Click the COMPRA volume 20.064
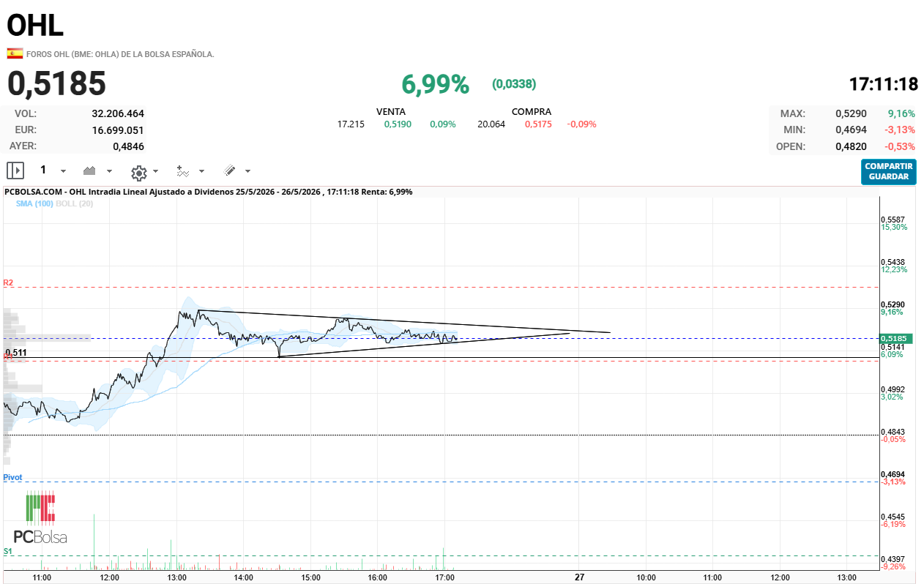 491,124
